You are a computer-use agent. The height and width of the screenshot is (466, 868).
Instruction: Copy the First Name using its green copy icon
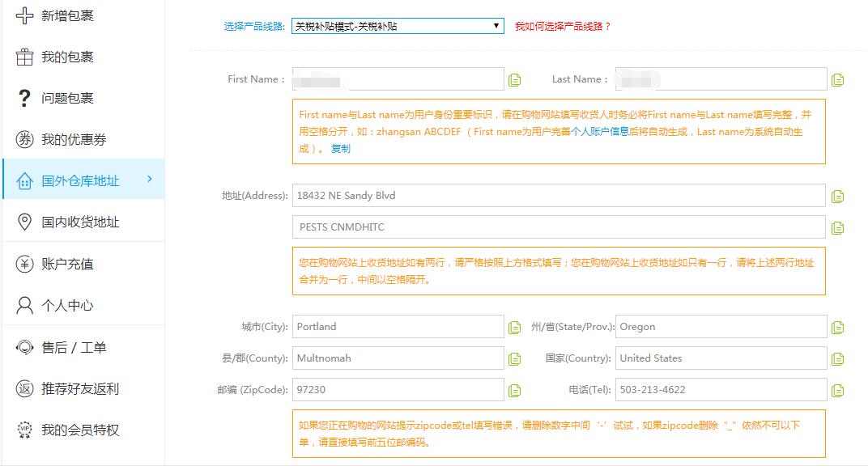coord(517,78)
